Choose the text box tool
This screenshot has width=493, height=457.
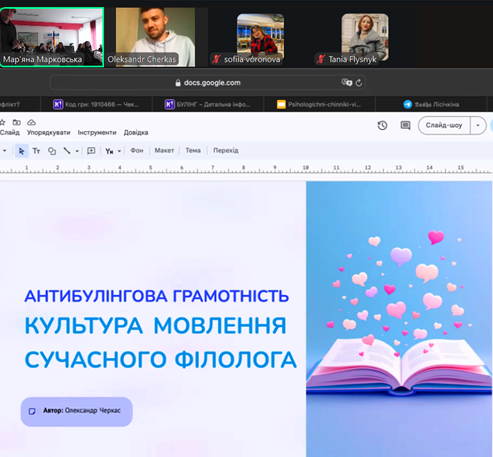pos(36,151)
